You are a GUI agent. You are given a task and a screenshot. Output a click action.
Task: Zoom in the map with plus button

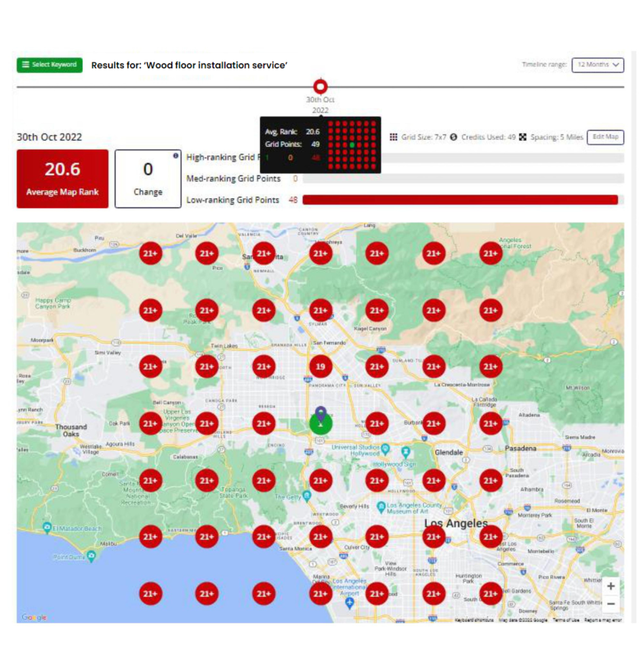(x=611, y=586)
